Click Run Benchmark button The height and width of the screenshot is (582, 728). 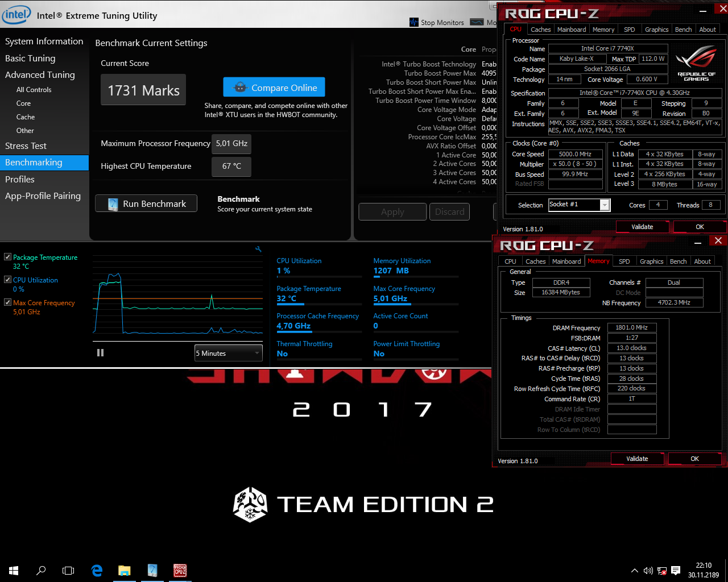tap(146, 203)
